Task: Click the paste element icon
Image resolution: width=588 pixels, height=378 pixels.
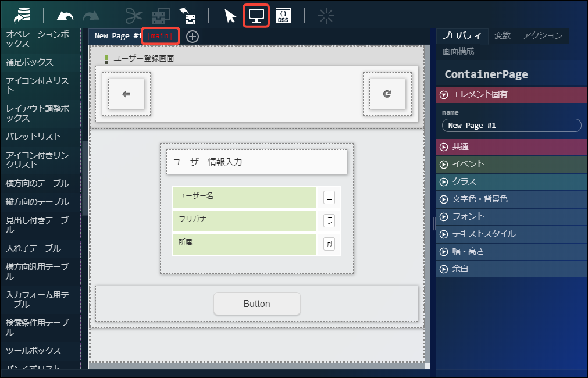Action: coord(187,16)
